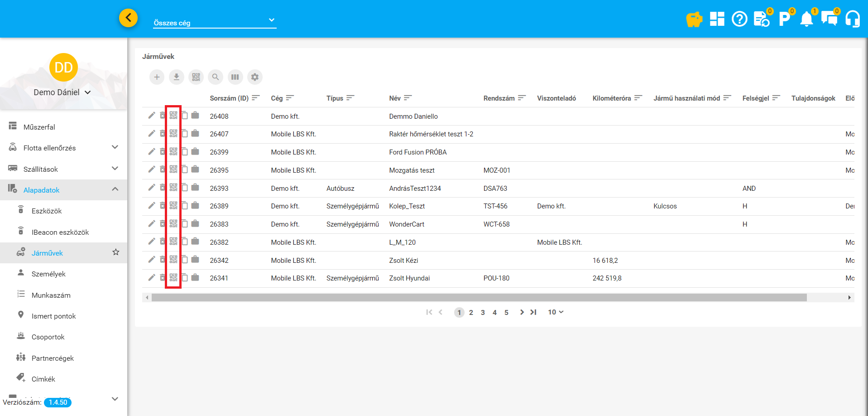Toggle favorite star for Járművek
Image resolution: width=868 pixels, height=416 pixels.
pyautogui.click(x=116, y=252)
